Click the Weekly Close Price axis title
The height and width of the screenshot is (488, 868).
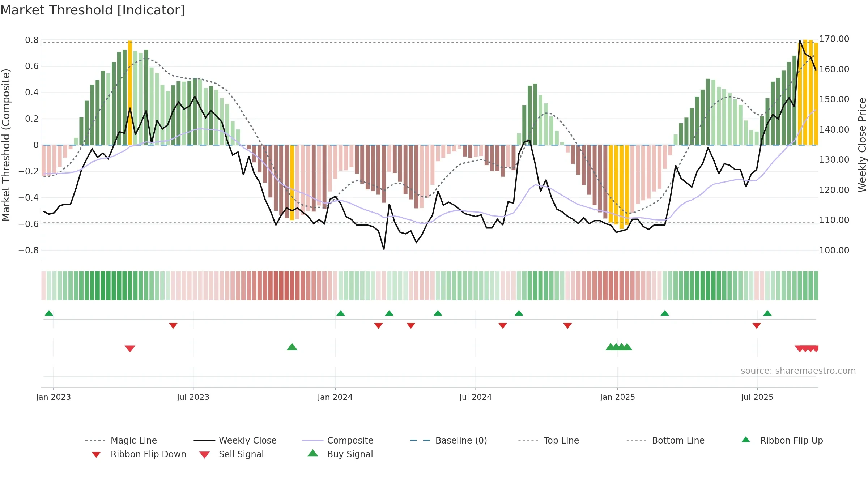pyautogui.click(x=862, y=145)
